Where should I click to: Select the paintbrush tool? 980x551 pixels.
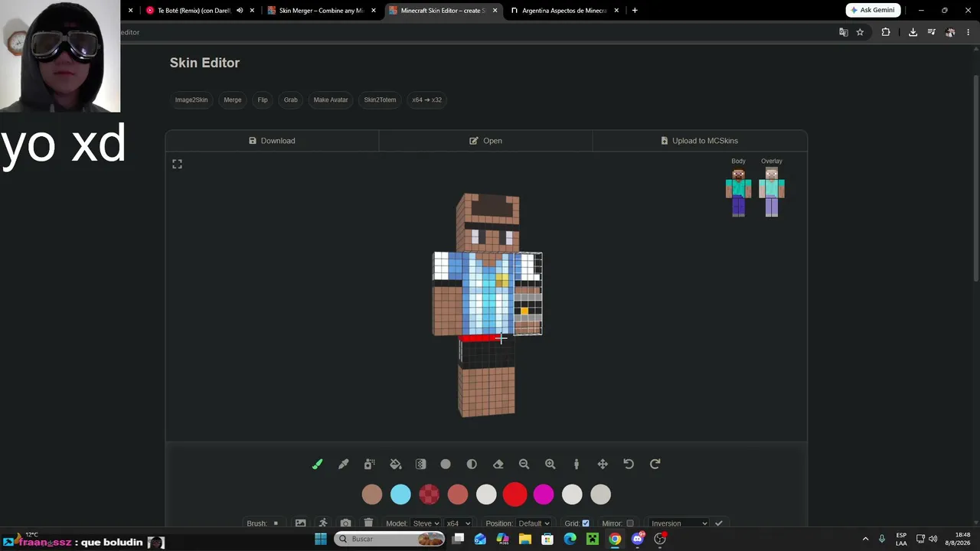[x=318, y=464]
